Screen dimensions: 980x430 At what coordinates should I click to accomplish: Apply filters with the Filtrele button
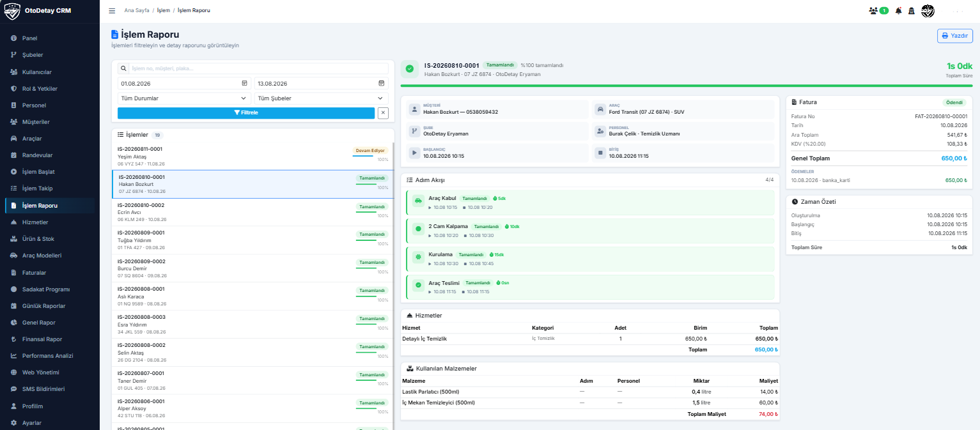pos(246,113)
